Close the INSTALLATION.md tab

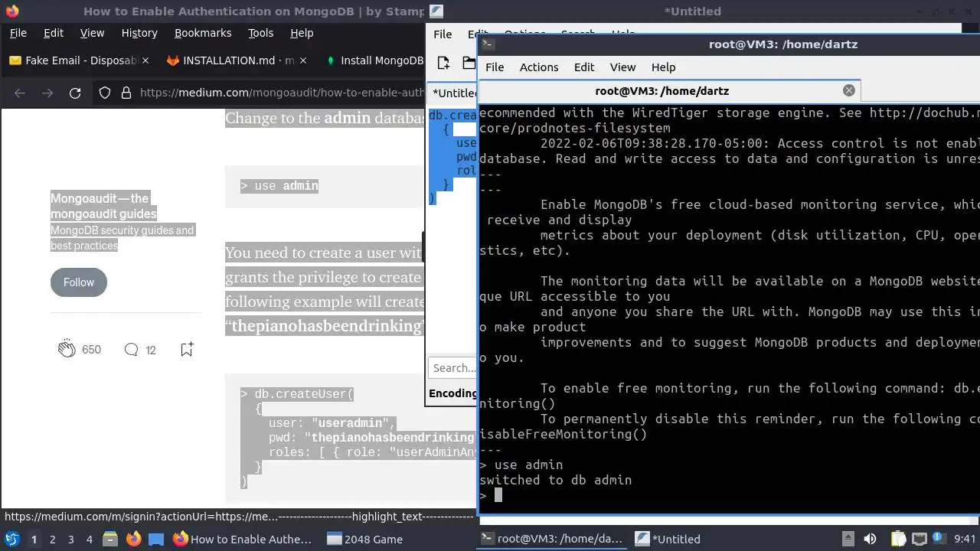point(303,60)
